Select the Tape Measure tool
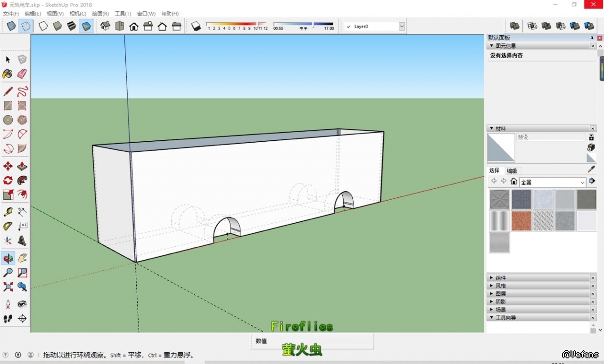 [x=8, y=212]
